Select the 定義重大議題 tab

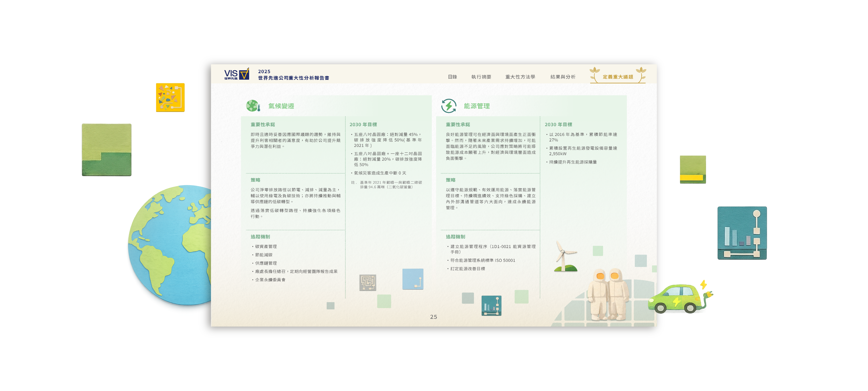[618, 77]
